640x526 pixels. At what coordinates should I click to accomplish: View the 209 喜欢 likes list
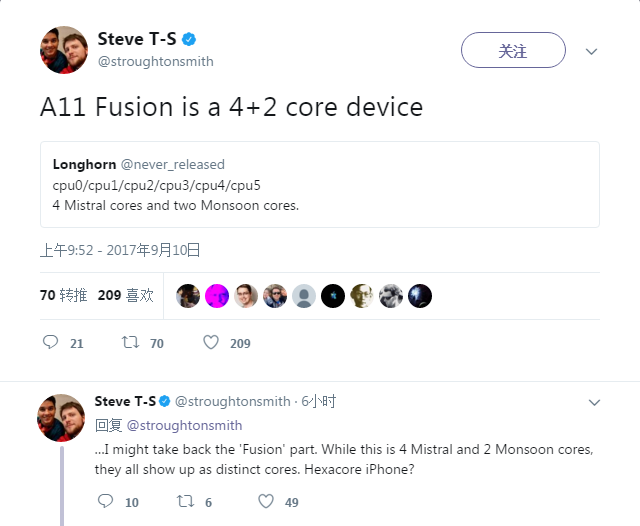tap(126, 295)
